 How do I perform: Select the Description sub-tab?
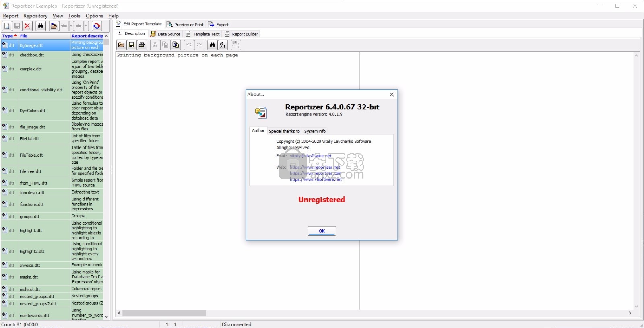tap(131, 33)
